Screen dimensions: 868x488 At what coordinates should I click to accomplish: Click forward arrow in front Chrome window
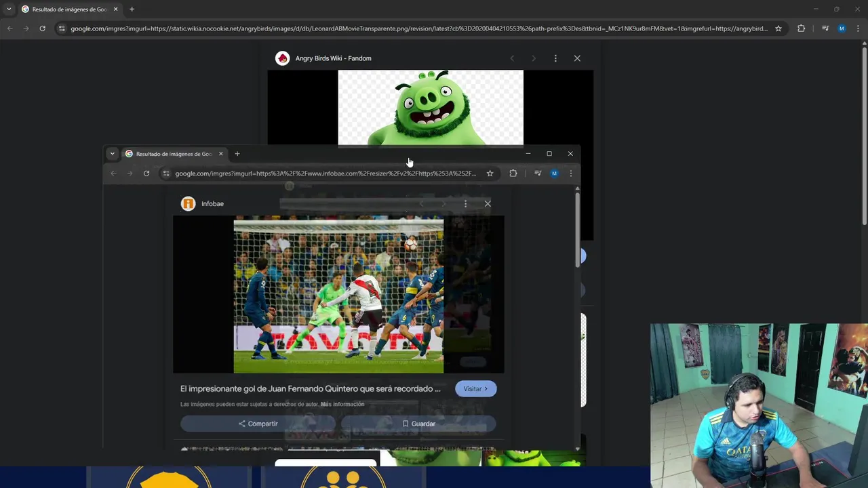[x=130, y=174]
